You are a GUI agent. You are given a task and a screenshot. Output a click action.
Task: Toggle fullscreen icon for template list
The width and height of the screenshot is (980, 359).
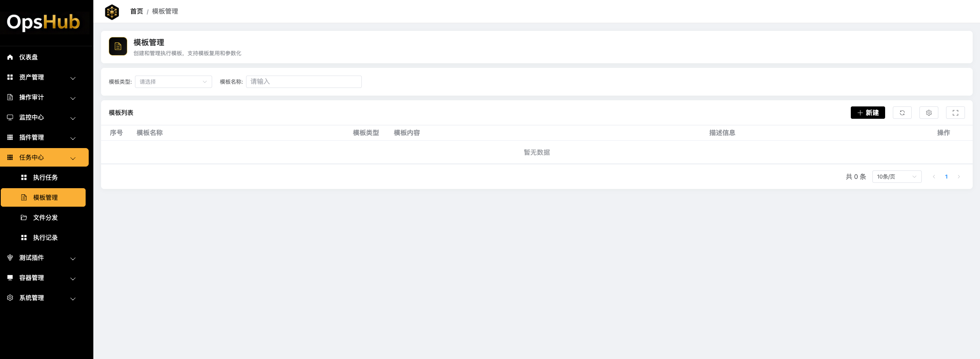pyautogui.click(x=955, y=113)
